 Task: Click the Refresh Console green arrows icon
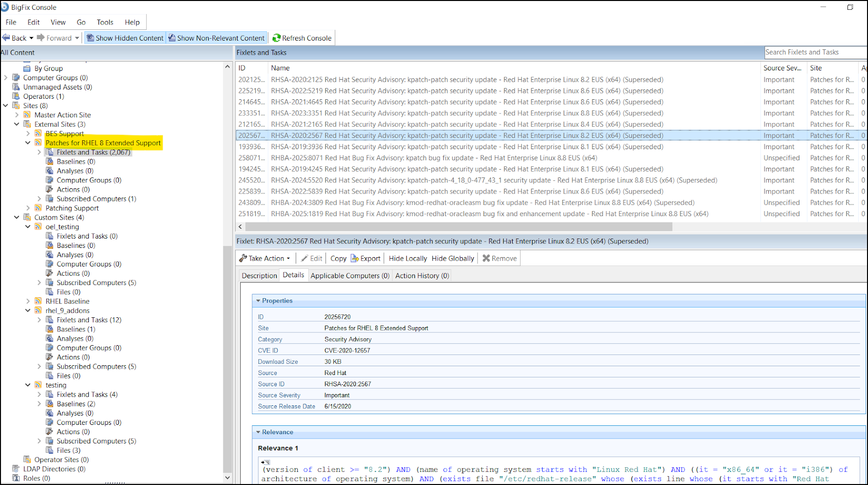(x=277, y=38)
